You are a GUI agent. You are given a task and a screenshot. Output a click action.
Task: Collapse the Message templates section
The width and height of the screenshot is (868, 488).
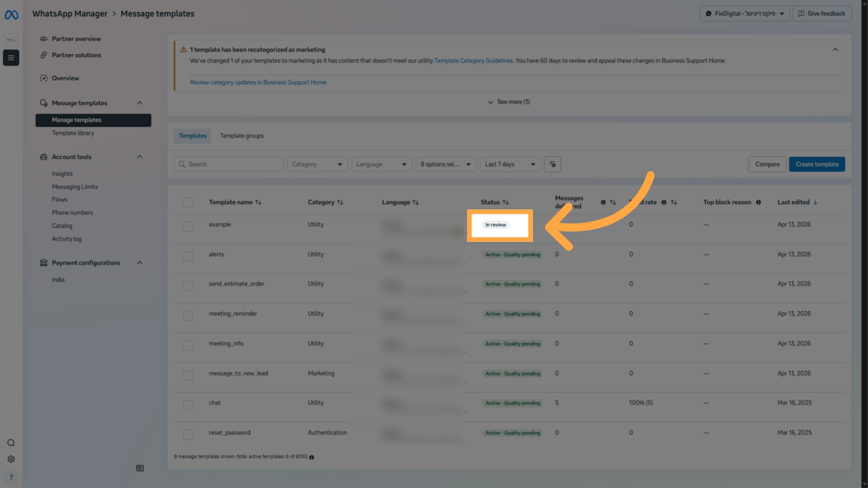point(140,103)
